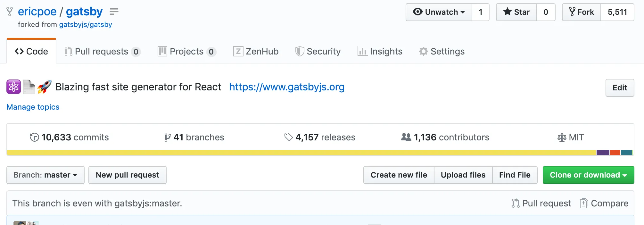Click the Pull request icon in branch bar
The image size is (644, 225).
(516, 203)
